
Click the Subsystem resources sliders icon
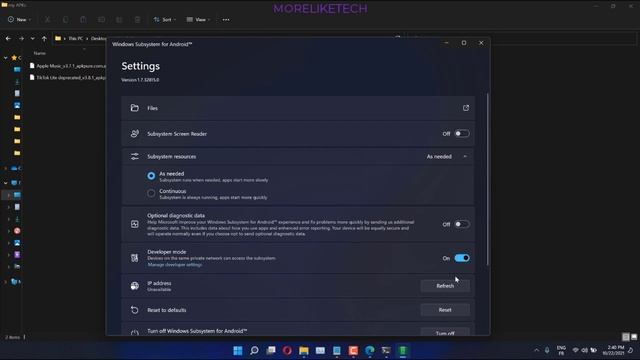(135, 156)
